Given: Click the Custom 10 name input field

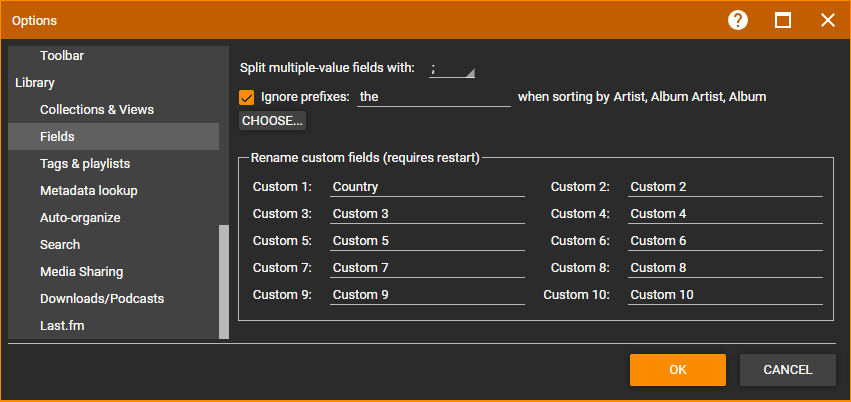Looking at the screenshot, I should pos(725,295).
